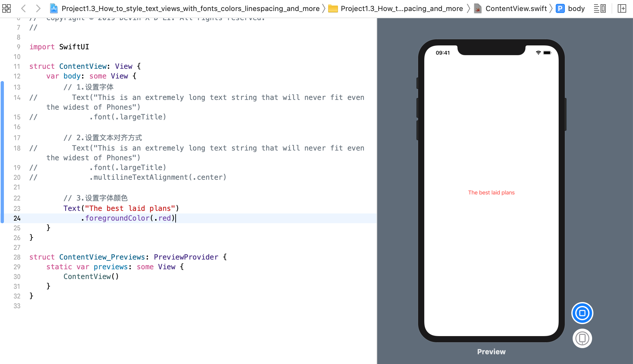Click 'PreviewProvider' on line 28
Viewport: 633px width, 364px height.
pos(186,257)
